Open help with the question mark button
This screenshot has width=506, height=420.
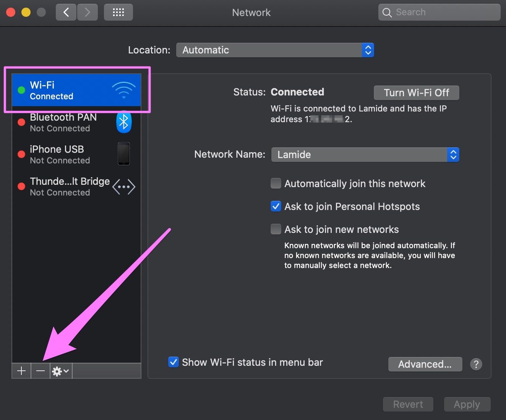pyautogui.click(x=476, y=364)
